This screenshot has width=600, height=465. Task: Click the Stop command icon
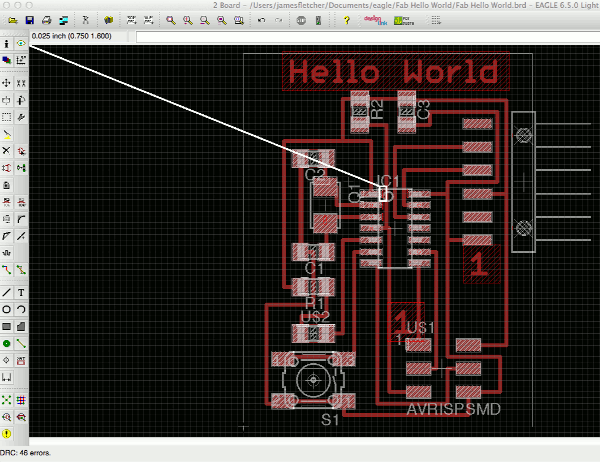(x=301, y=20)
